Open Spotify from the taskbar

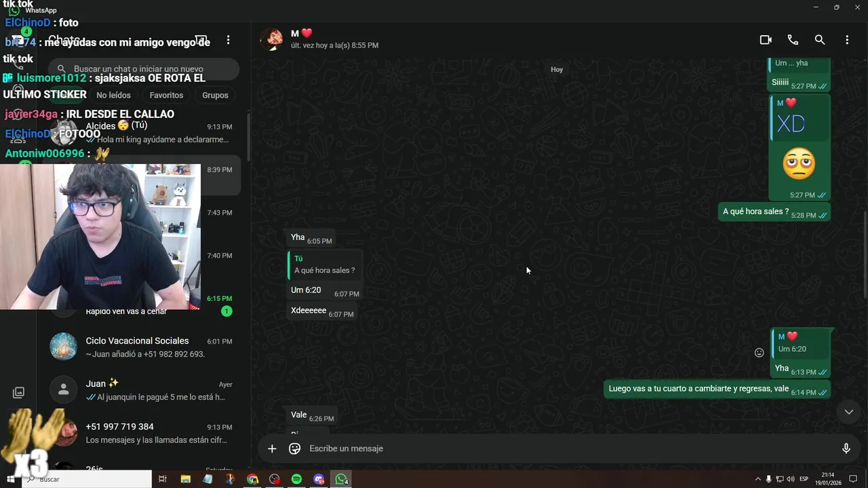pos(296,479)
